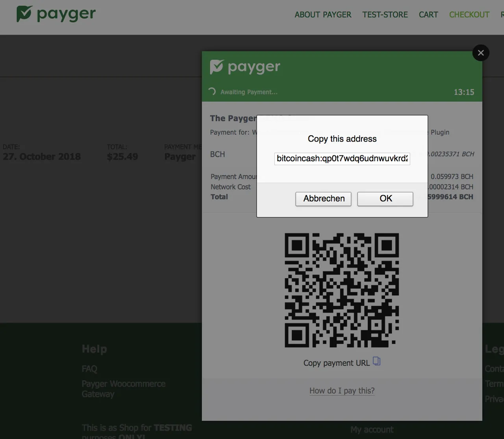Select the CHECKOUT menu item
The height and width of the screenshot is (439, 504).
click(469, 15)
